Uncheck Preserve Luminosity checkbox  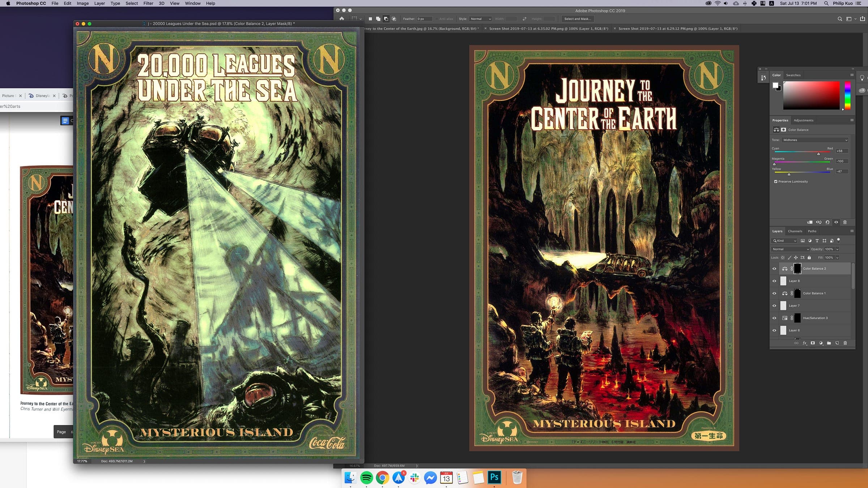click(x=775, y=181)
